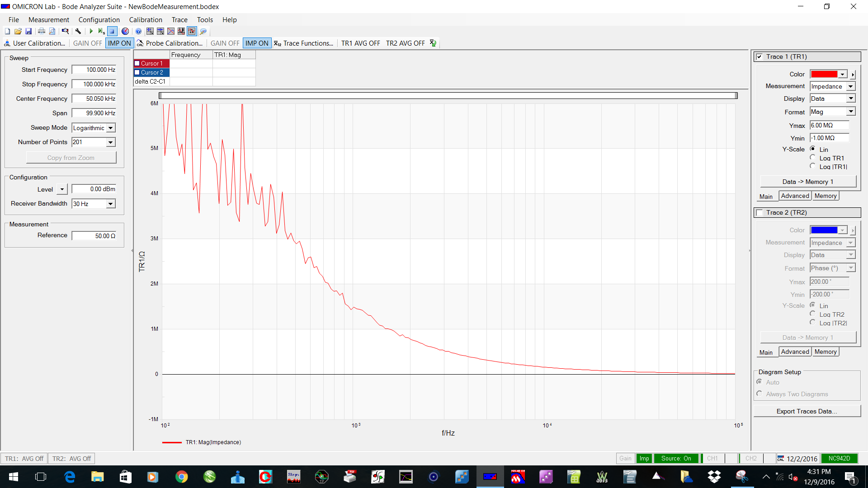Open Trace 1 Format Mag dropdown
Screen dimensions: 868x488
coord(850,112)
